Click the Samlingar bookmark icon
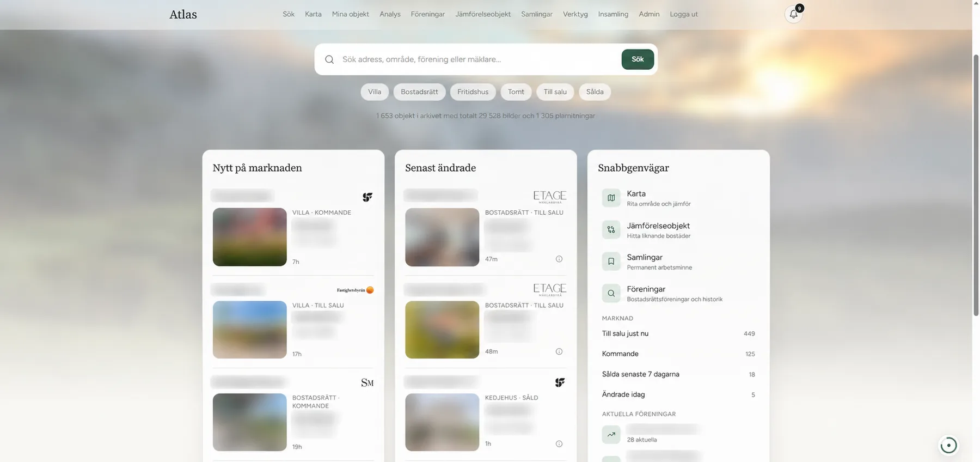The width and height of the screenshot is (980, 462). click(x=611, y=262)
